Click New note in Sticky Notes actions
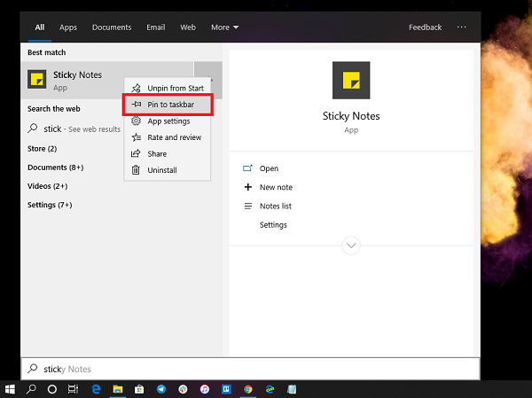532x398 pixels. tap(276, 187)
